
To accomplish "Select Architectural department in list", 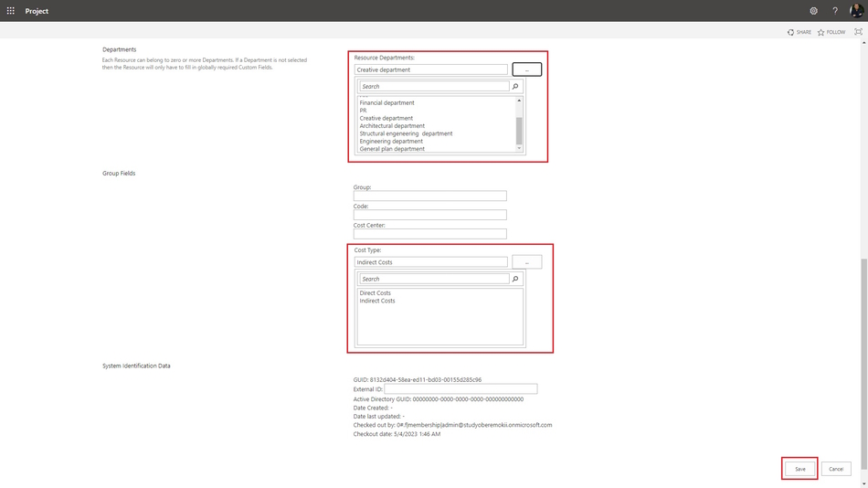I will click(x=392, y=126).
